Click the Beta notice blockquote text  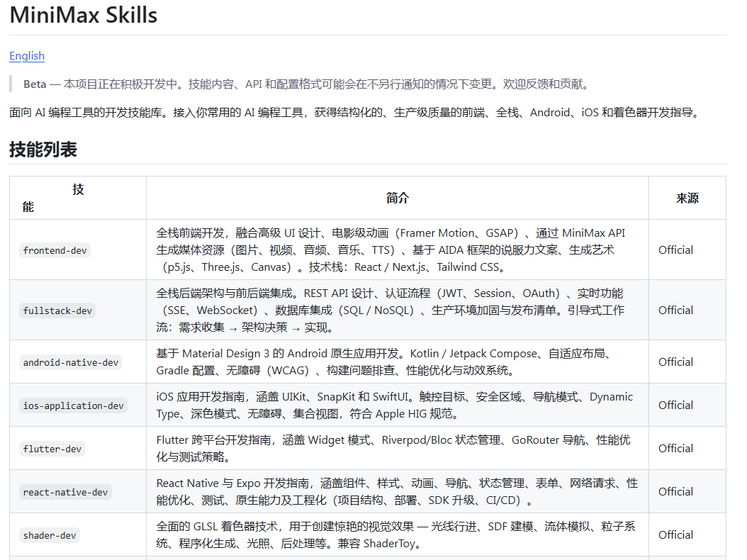tap(305, 84)
